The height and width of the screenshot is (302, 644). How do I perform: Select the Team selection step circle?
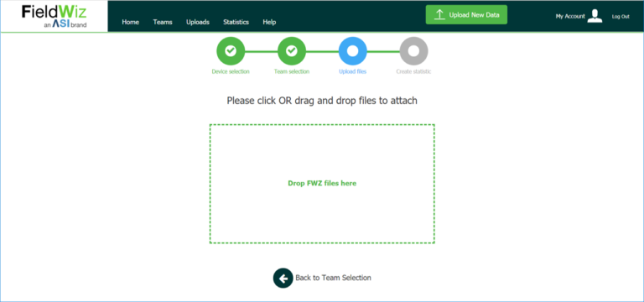click(292, 51)
